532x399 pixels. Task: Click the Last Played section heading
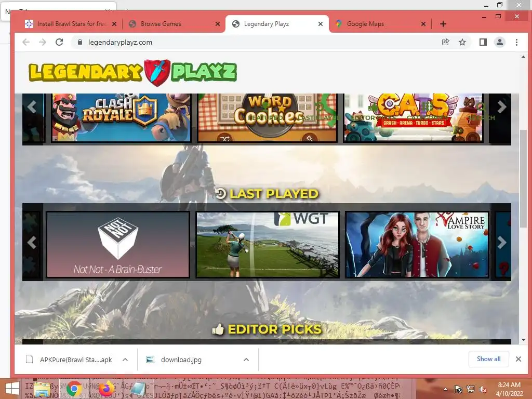tap(274, 194)
